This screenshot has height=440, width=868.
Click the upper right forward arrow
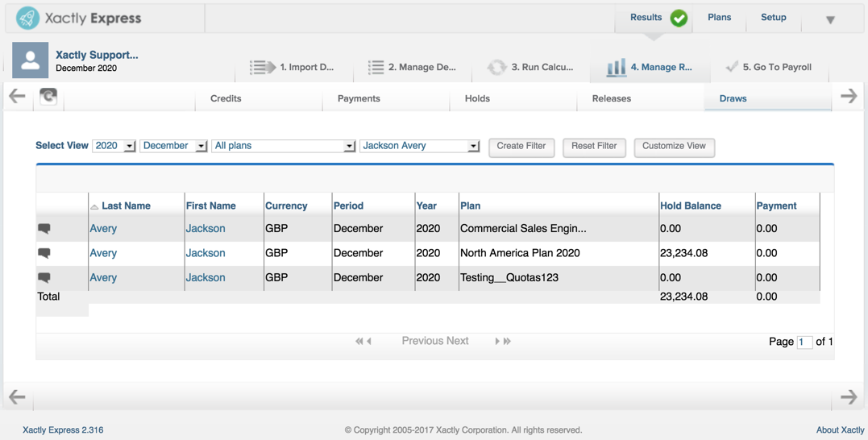[849, 97]
